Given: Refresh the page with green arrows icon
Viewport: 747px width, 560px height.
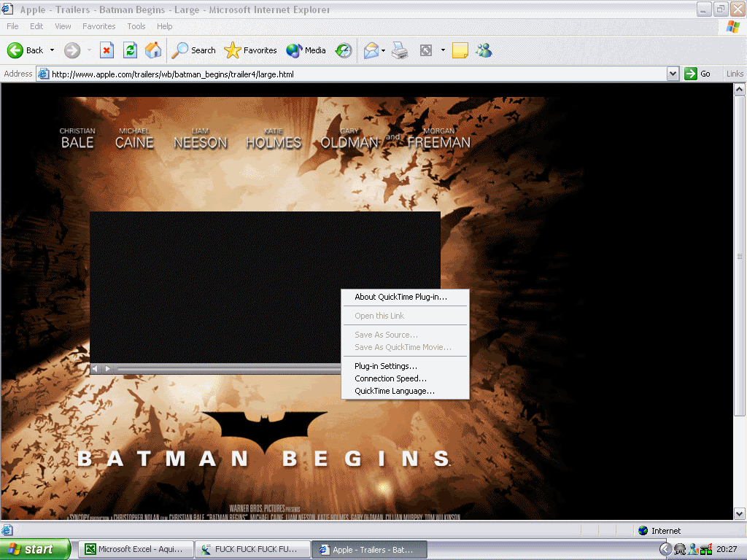Looking at the screenshot, I should click(130, 50).
